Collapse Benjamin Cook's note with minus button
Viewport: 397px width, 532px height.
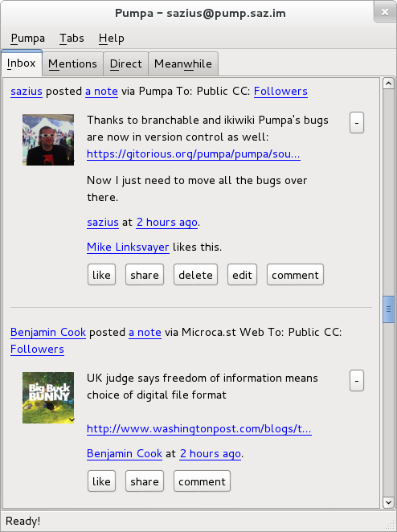pyautogui.click(x=357, y=380)
